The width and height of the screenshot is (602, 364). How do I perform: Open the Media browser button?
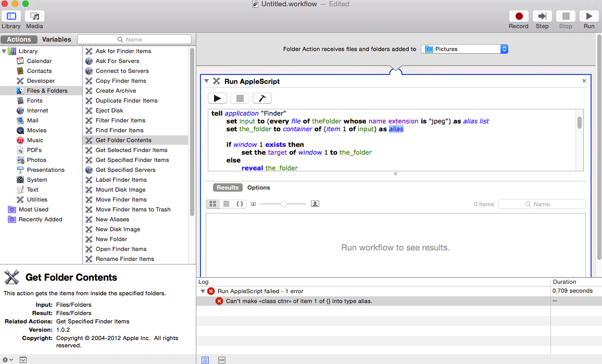click(x=34, y=16)
